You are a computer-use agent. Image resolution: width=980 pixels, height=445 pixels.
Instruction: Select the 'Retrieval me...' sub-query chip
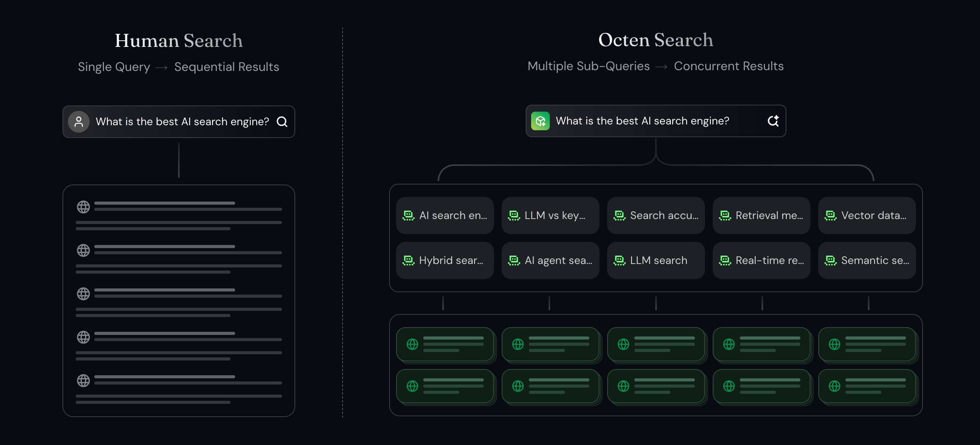[x=762, y=216]
